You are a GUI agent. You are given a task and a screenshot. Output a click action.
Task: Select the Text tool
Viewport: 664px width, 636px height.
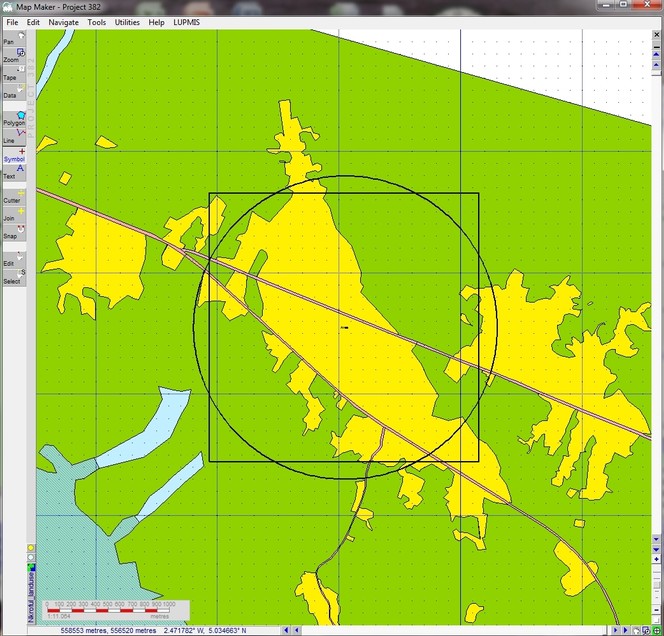pos(14,172)
